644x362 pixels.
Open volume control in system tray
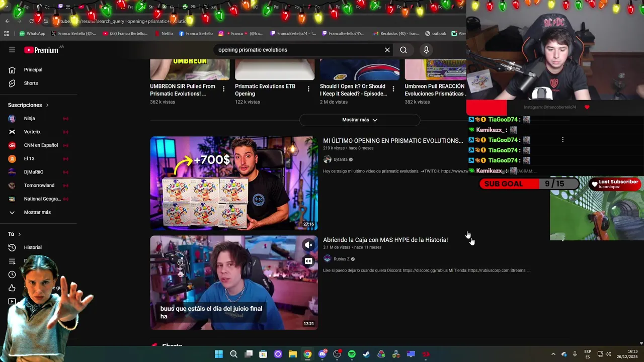click(x=608, y=354)
